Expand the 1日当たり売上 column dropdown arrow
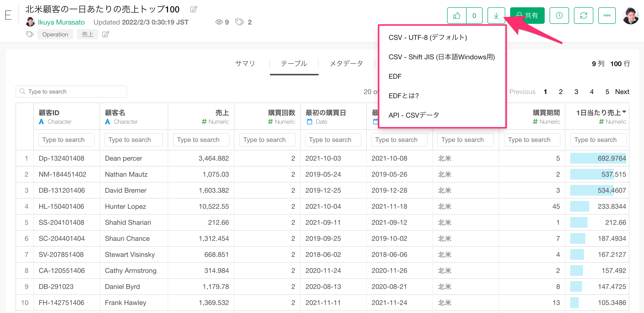Image resolution: width=644 pixels, height=313 pixels. click(x=624, y=112)
